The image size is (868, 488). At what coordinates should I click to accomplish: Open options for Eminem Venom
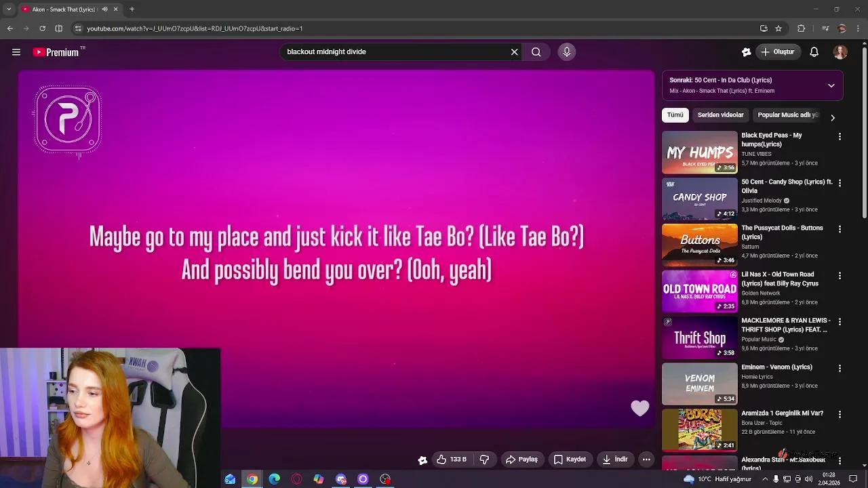[x=840, y=368]
